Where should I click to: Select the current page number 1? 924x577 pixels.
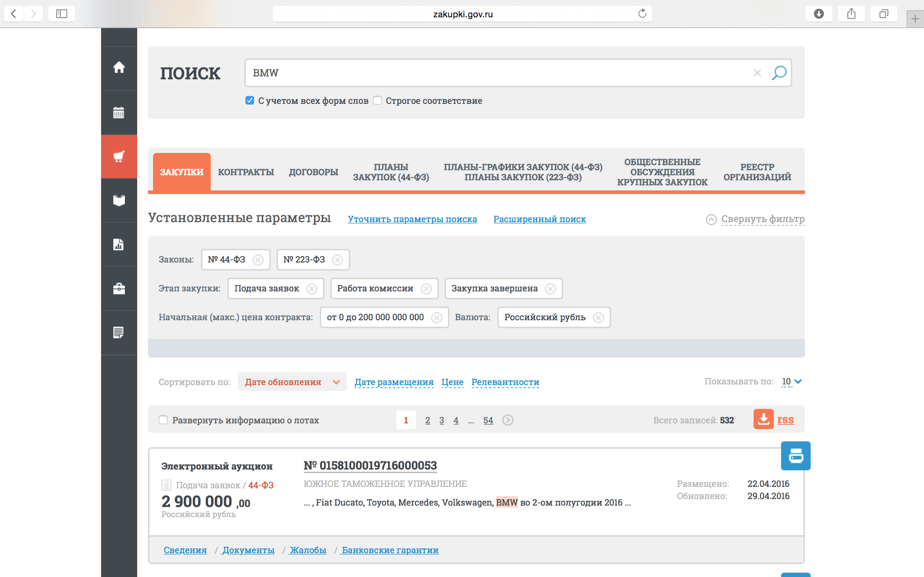pyautogui.click(x=406, y=420)
